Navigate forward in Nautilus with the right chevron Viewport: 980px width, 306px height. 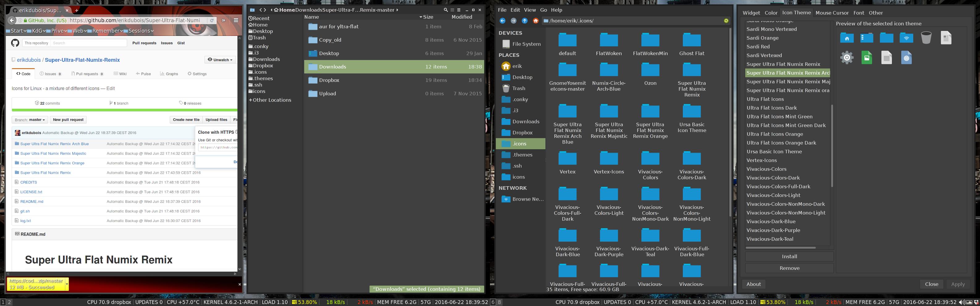[265, 10]
